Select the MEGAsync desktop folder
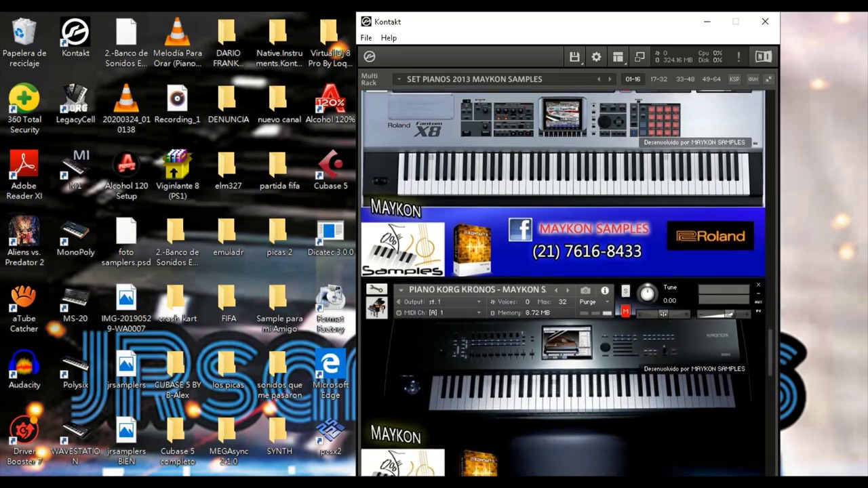This screenshot has height=488, width=868. pos(229,441)
